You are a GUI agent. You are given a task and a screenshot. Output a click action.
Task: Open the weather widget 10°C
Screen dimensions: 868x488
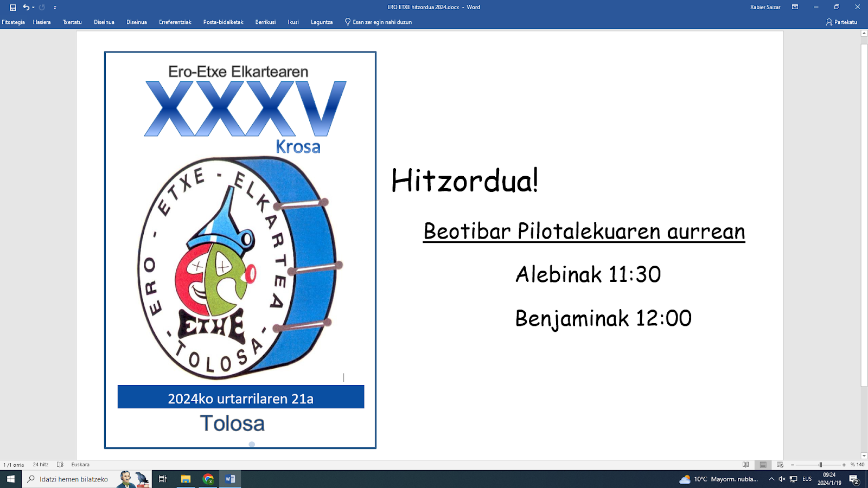[x=719, y=479]
